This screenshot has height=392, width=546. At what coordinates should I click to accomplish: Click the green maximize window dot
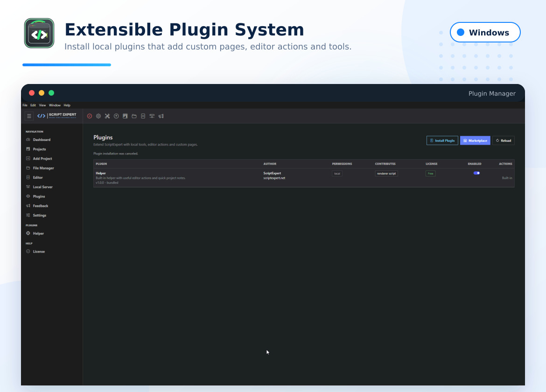[x=51, y=93]
